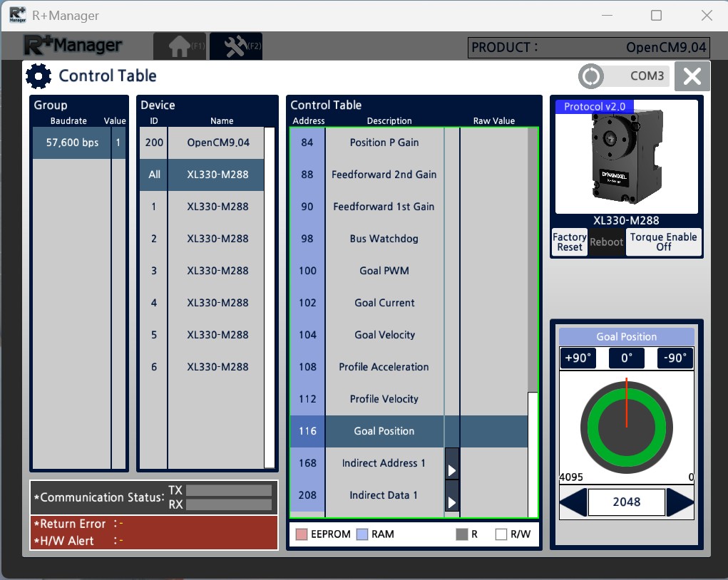This screenshot has height=580, width=728.
Task: Set goal position to 0°
Action: click(x=627, y=358)
